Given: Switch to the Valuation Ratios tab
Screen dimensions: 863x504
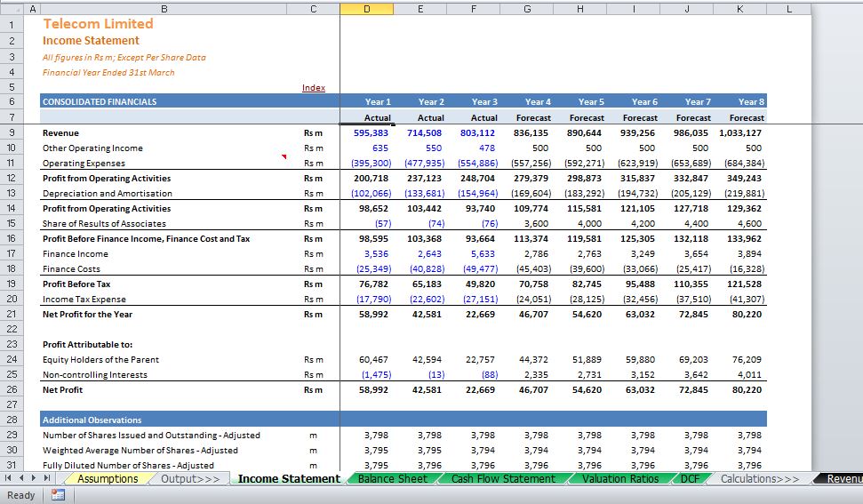Looking at the screenshot, I should (x=620, y=479).
